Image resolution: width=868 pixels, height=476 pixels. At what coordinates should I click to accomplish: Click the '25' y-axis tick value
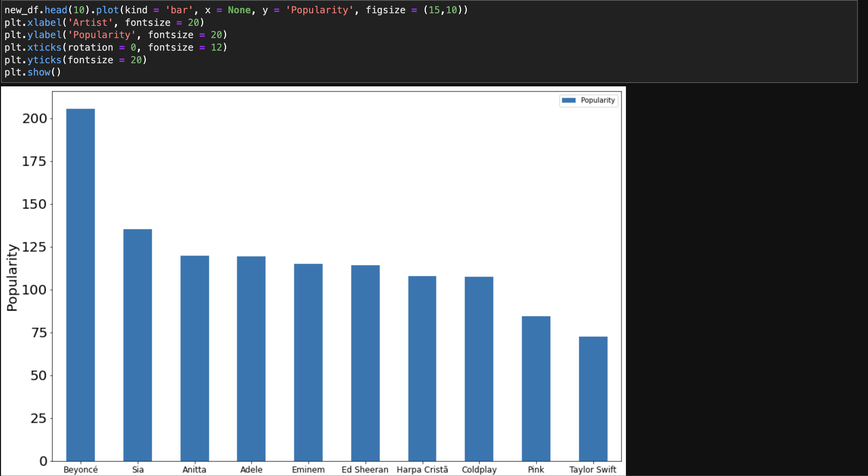[x=39, y=419]
